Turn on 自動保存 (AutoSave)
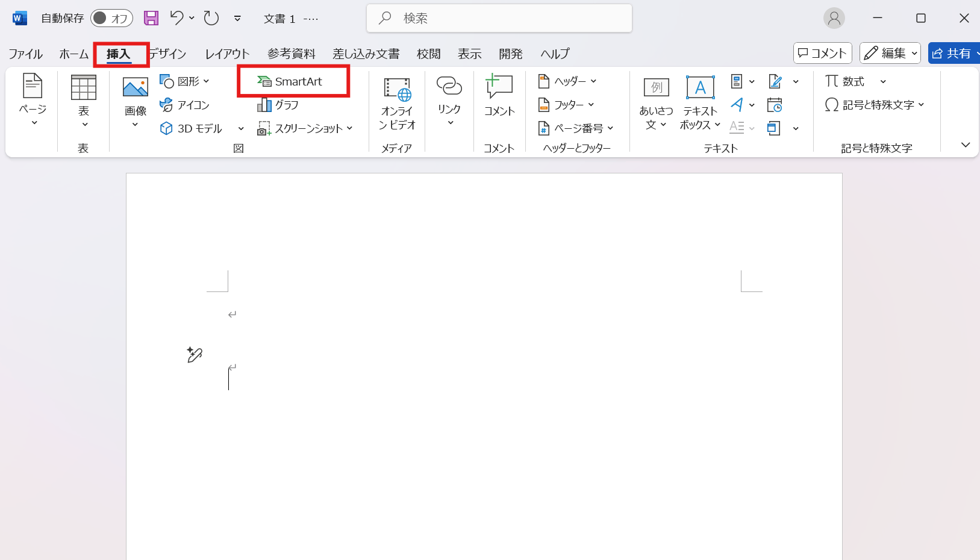The image size is (980, 560). 111,18
